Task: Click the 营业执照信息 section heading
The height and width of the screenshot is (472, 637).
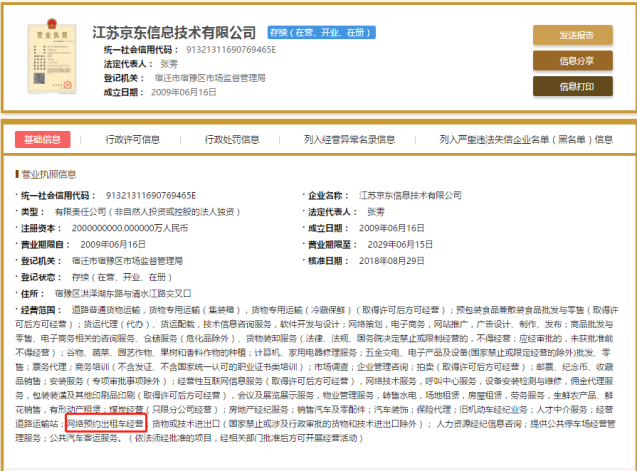Action: click(48, 174)
